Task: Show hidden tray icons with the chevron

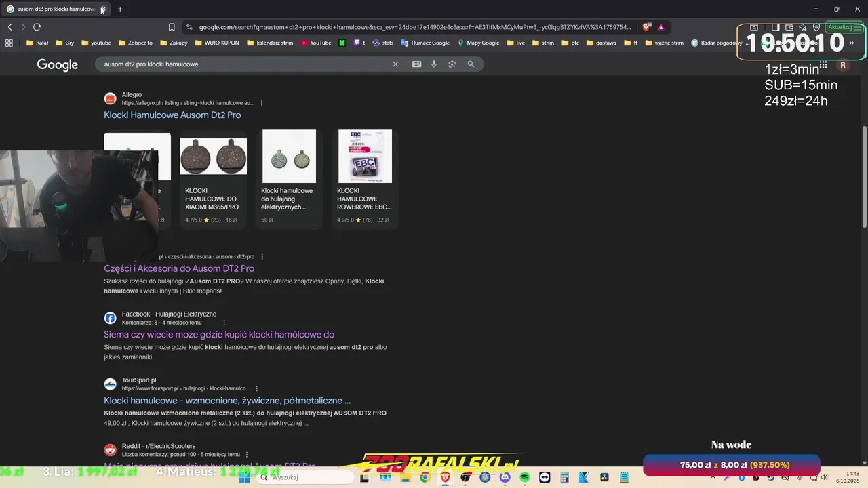Action: pyautogui.click(x=713, y=477)
